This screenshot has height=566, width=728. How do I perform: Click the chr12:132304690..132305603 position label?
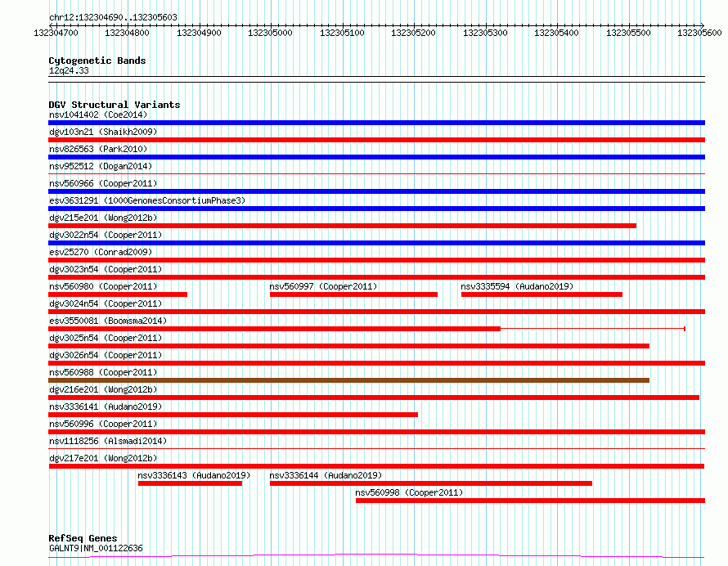(x=113, y=18)
